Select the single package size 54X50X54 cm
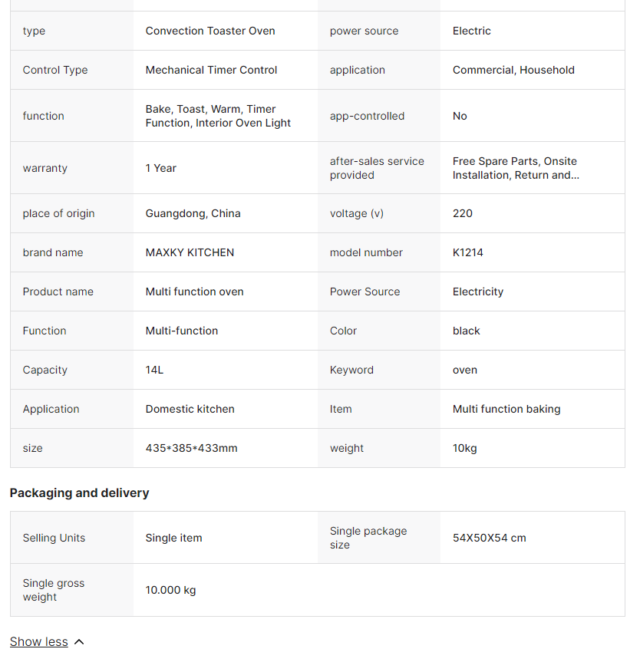Screen dimensions: 640x672 [x=490, y=538]
